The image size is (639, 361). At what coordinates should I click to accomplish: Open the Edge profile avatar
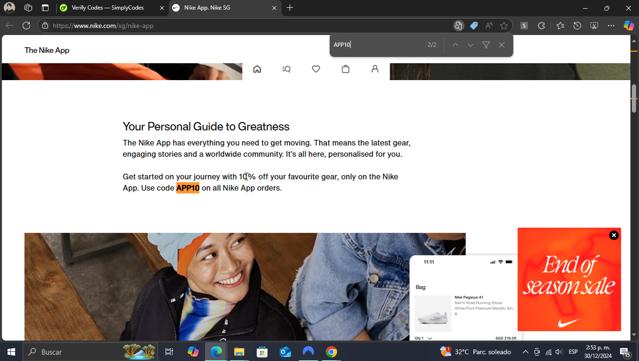click(x=9, y=7)
